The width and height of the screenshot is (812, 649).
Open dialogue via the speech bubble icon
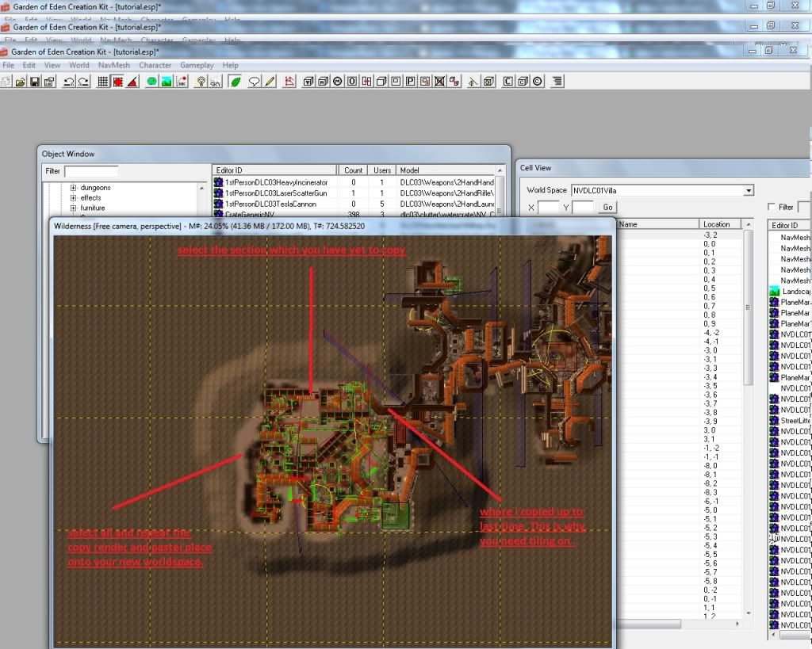[x=254, y=82]
